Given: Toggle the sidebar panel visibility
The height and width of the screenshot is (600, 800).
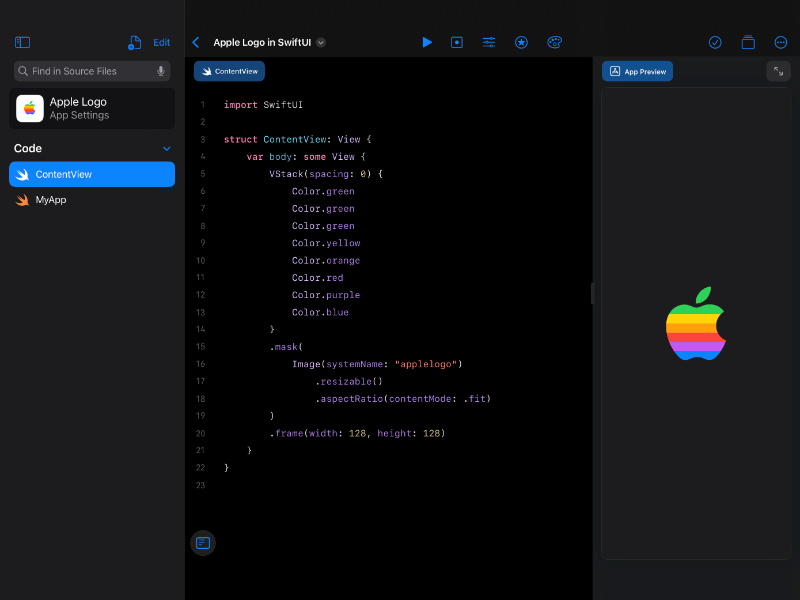Looking at the screenshot, I should pyautogui.click(x=22, y=43).
